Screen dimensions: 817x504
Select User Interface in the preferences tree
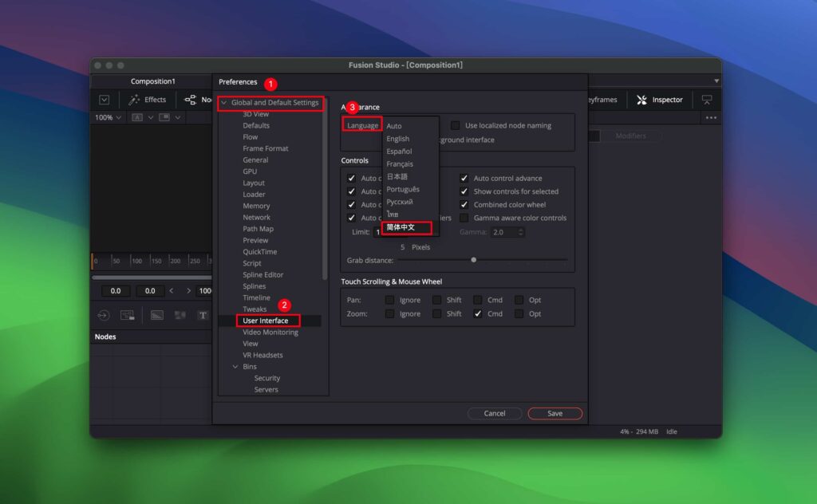[x=267, y=320]
